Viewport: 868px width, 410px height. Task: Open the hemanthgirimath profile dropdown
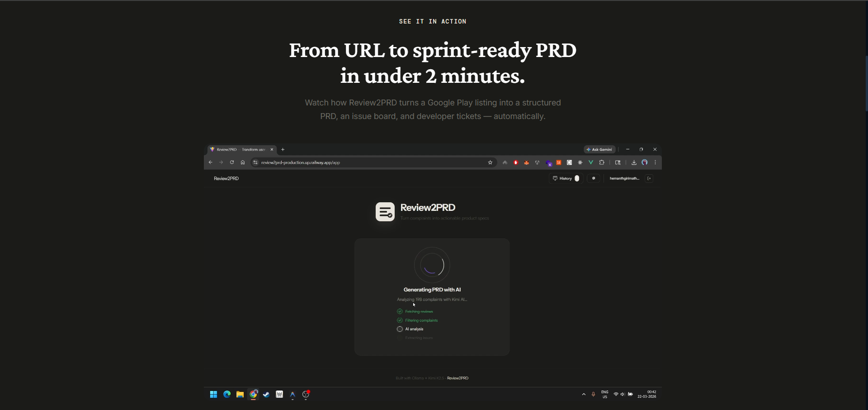[625, 178]
